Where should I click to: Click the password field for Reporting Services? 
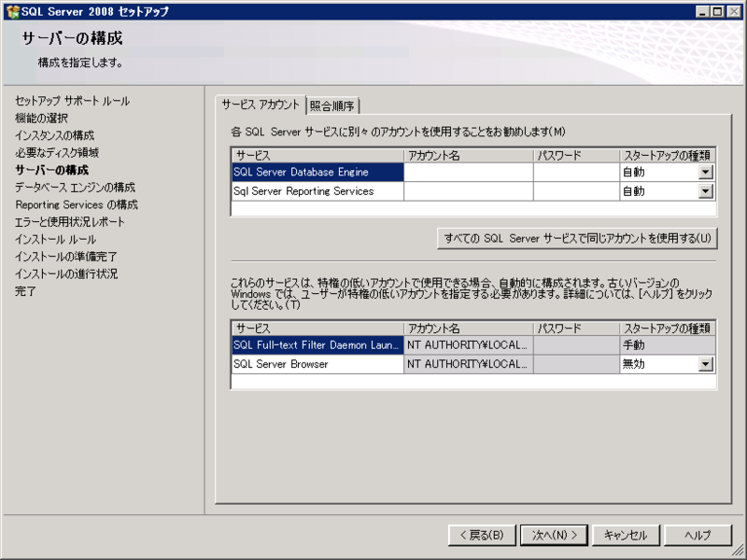tap(574, 192)
